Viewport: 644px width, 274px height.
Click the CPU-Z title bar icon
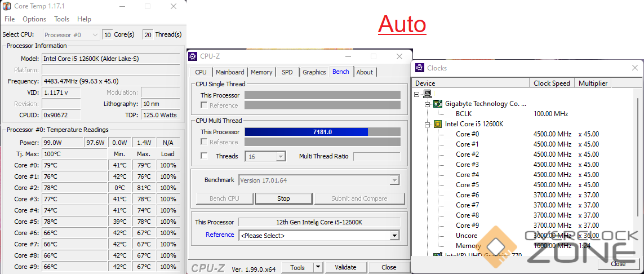(192, 56)
